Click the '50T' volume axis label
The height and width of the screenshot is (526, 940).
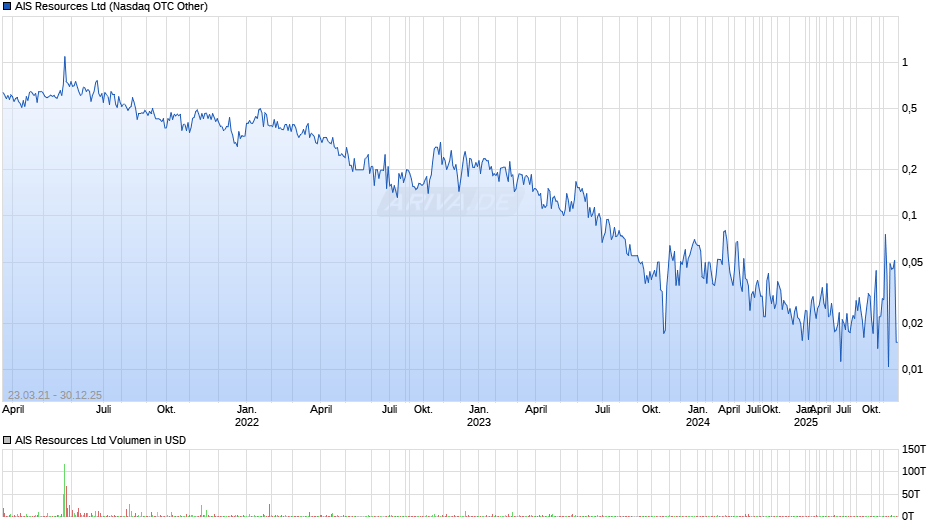pyautogui.click(x=911, y=494)
